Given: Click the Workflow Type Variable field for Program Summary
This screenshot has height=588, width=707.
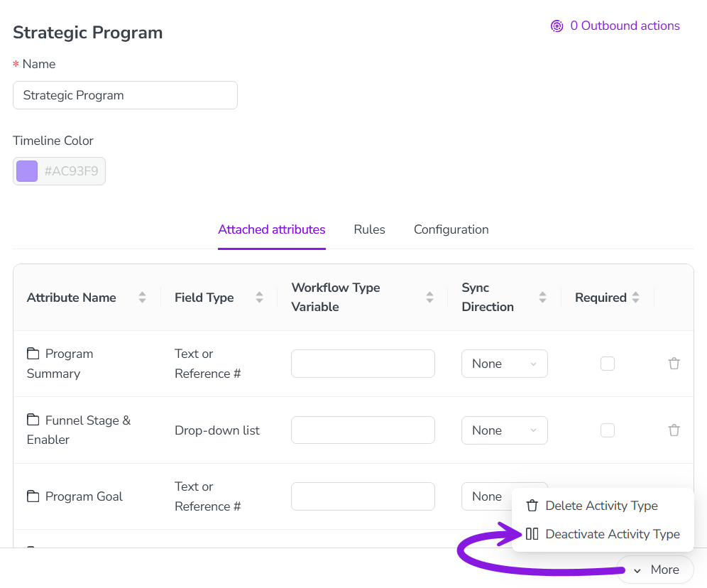Looking at the screenshot, I should click(x=363, y=364).
